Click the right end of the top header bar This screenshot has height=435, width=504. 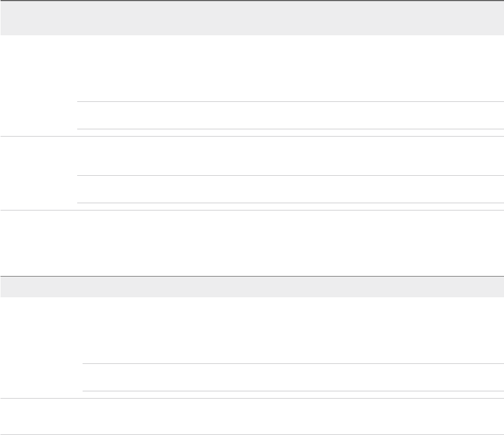[492, 18]
